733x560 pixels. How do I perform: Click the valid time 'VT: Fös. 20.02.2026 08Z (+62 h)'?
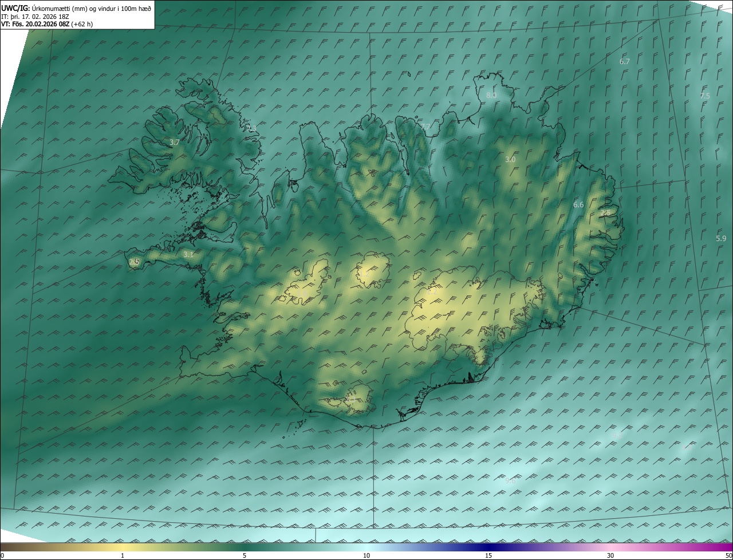pyautogui.click(x=47, y=24)
